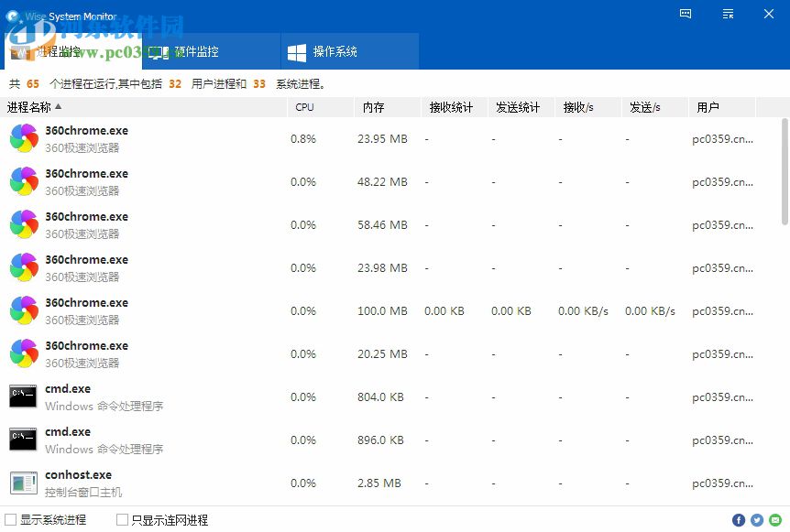This screenshot has width=790, height=532.
Task: Click the Twitter icon at bottom right
Action: coord(759,519)
